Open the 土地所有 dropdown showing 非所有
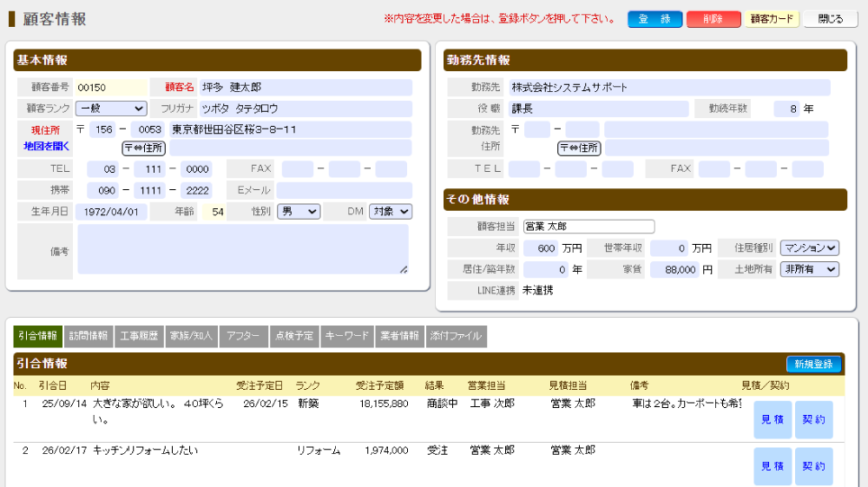The height and width of the screenshot is (487, 868). tap(810, 269)
